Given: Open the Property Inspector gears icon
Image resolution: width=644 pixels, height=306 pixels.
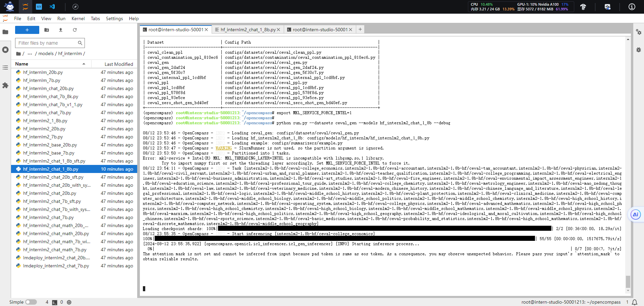Looking at the screenshot, I should [x=639, y=32].
